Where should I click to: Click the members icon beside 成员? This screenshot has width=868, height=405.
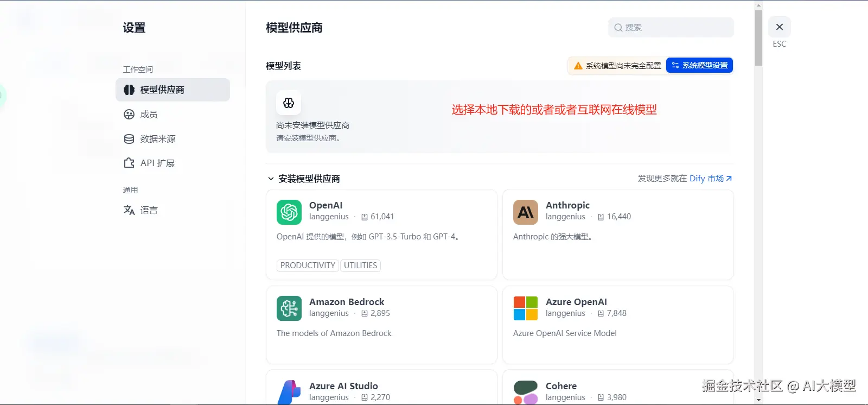129,115
